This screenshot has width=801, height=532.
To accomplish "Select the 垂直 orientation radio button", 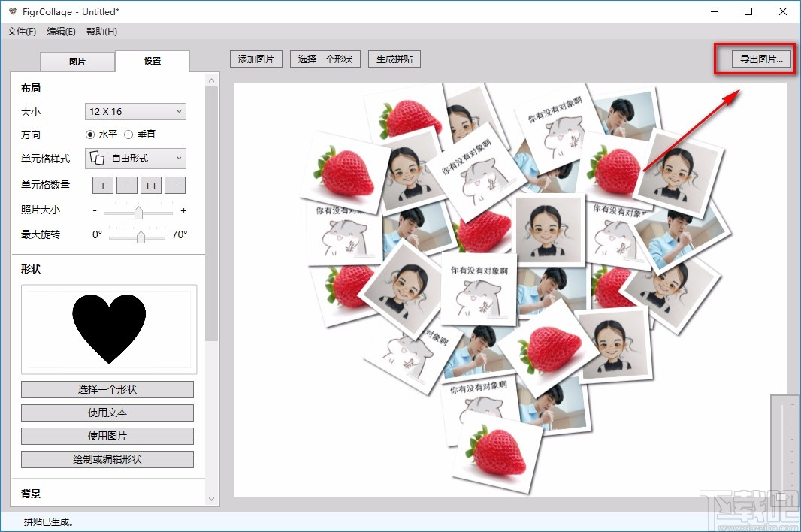I will click(128, 135).
